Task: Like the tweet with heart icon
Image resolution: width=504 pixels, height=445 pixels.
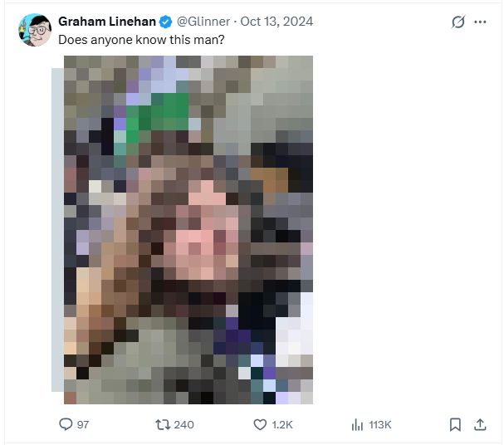Action: [260, 424]
